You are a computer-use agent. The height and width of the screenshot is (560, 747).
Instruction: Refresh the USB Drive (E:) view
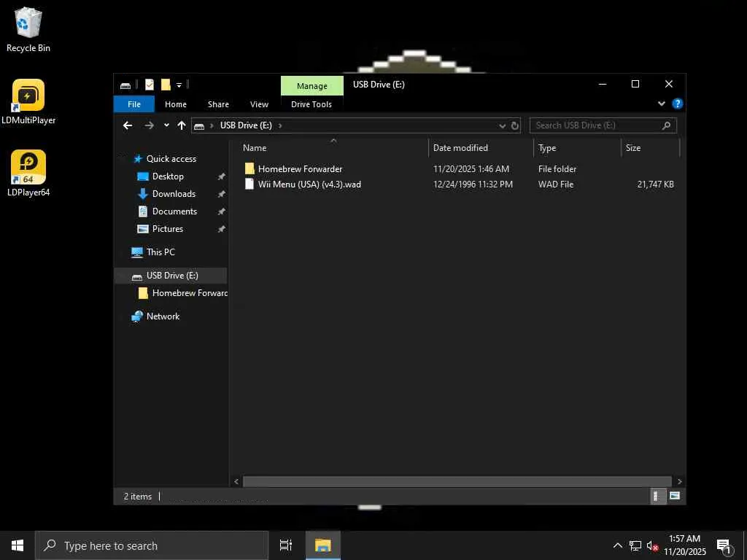[x=514, y=125]
